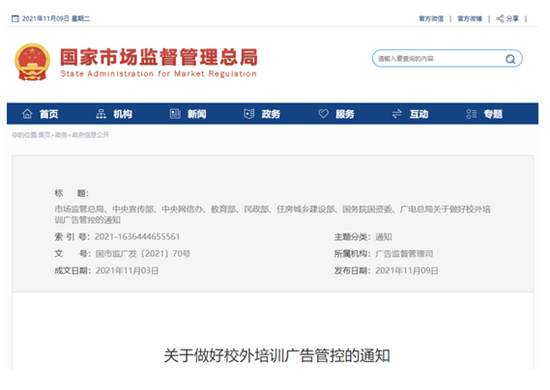Screen dimensions: 550x390
Task: Click the document title text under 标题
Action: click(272, 214)
